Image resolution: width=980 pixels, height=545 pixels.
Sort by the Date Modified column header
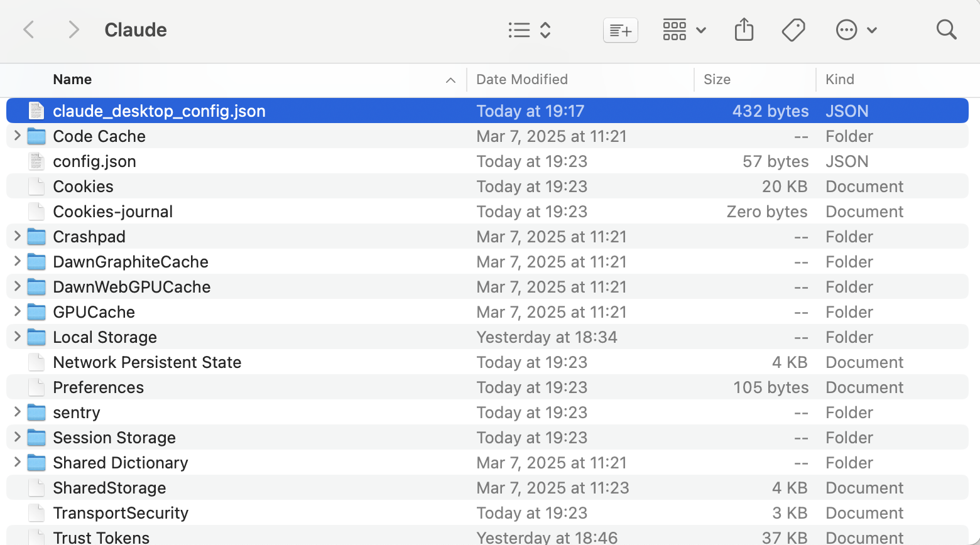tap(522, 80)
